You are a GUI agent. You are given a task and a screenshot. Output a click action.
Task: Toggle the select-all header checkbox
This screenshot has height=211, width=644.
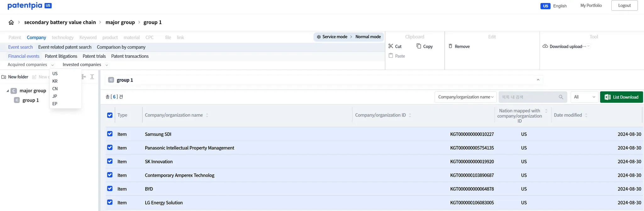[x=110, y=115]
